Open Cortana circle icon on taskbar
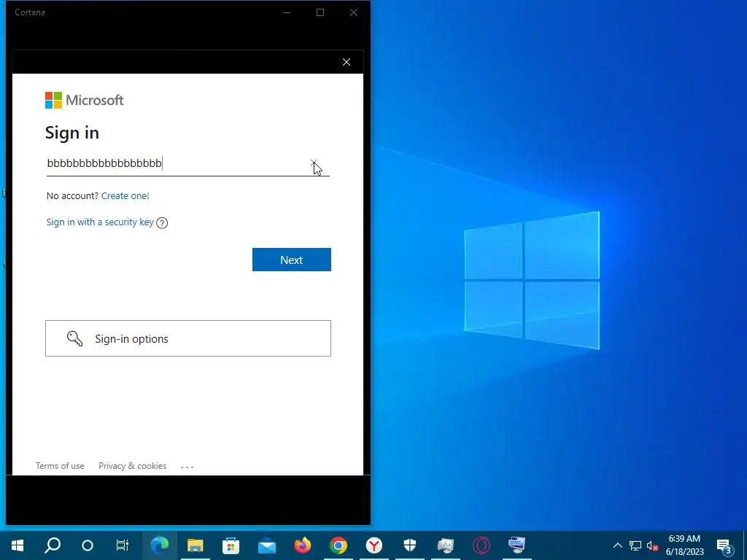 [x=88, y=545]
